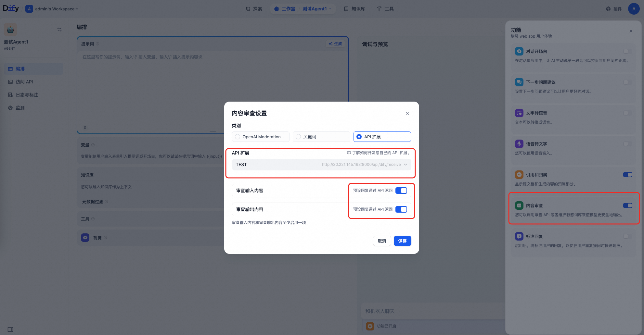Click the 标注回复 feature icon

(519, 236)
